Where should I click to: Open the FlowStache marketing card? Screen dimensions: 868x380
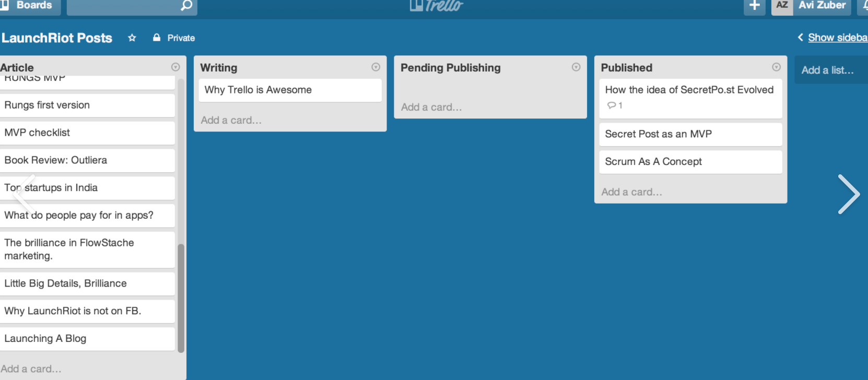[x=87, y=250]
